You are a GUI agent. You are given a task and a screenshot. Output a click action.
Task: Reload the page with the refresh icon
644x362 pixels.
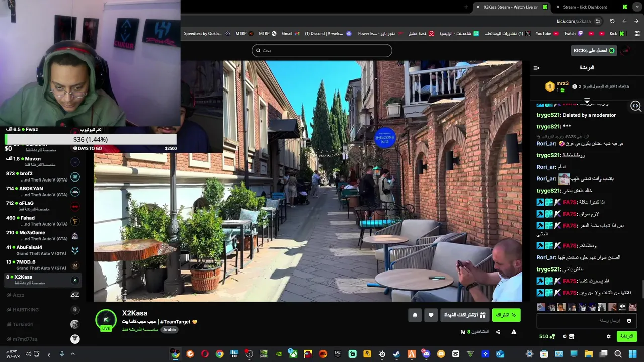point(612,21)
